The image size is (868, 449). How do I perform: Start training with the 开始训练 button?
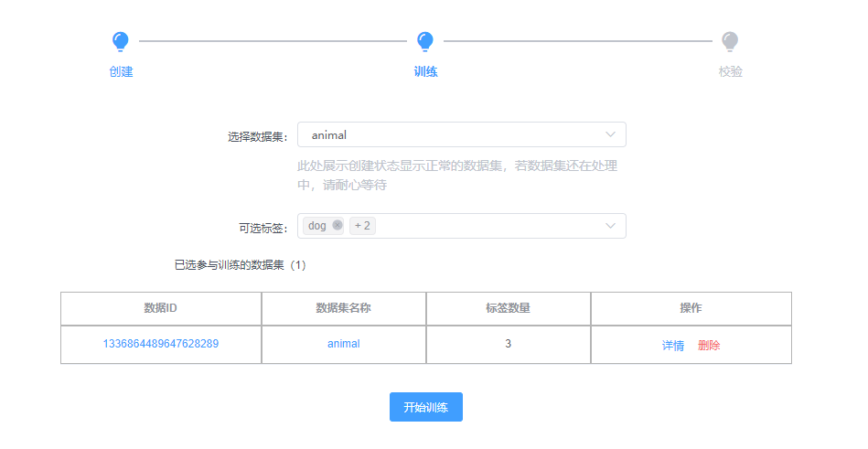pyautogui.click(x=425, y=407)
